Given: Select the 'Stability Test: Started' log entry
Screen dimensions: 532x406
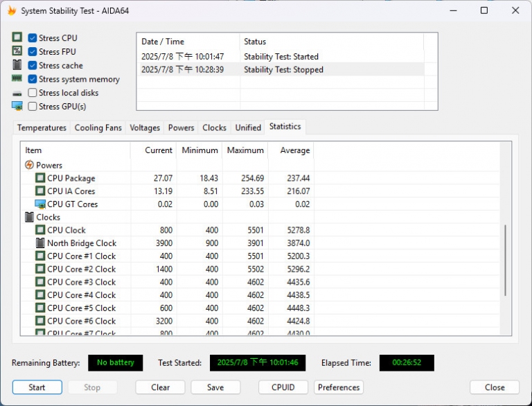Looking at the screenshot, I should (281, 56).
